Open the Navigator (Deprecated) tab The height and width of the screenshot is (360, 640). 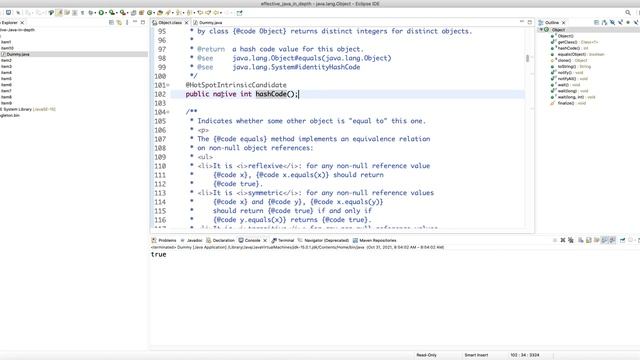[x=324, y=240]
